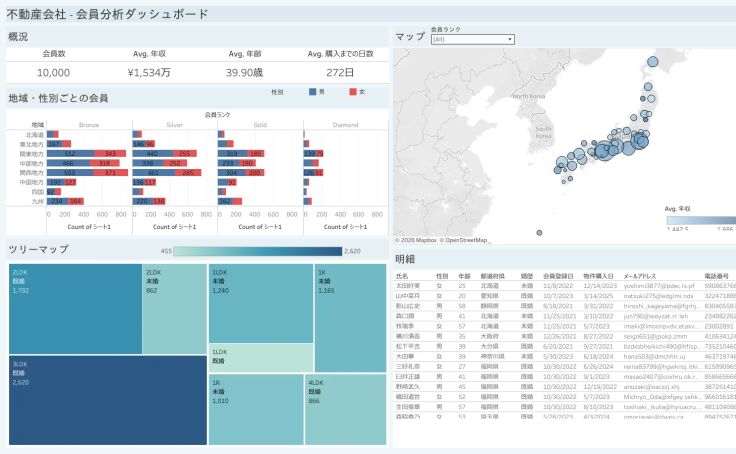736x454 pixels.
Task: Select Bronze 中部地方 male bar 466
Action: [x=69, y=163]
